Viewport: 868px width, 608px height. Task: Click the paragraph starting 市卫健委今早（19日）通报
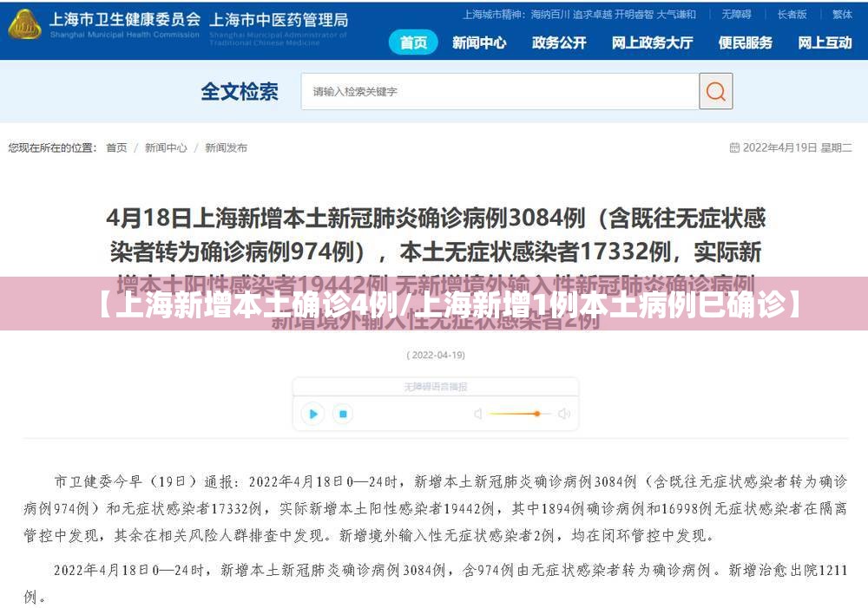point(435,508)
